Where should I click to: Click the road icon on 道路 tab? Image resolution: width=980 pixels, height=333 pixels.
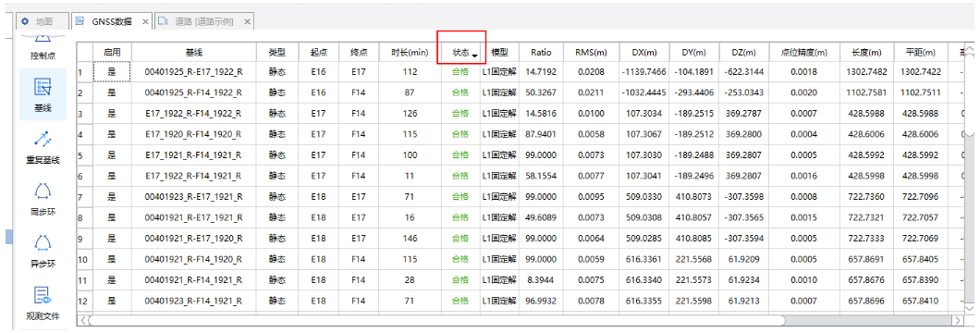point(163,21)
